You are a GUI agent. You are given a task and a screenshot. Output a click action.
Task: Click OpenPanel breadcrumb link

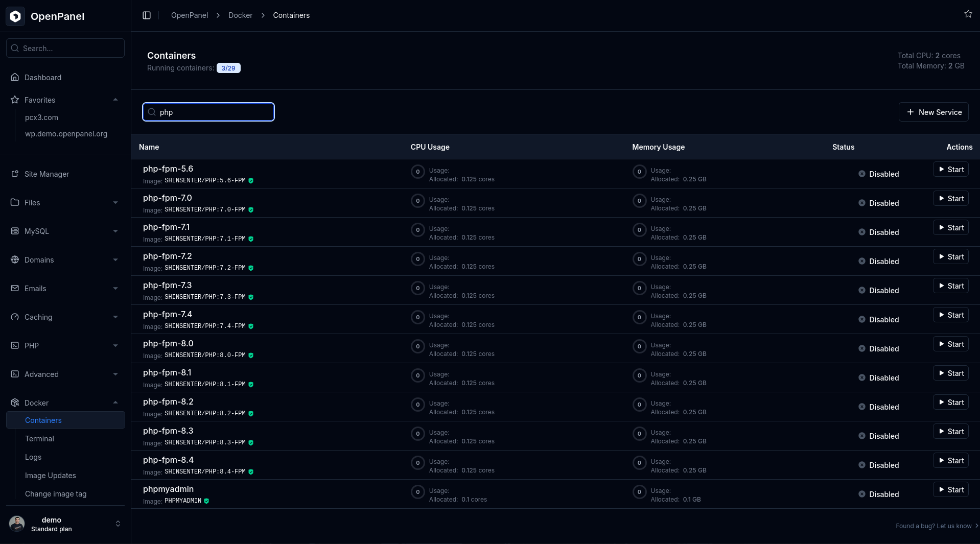(190, 15)
